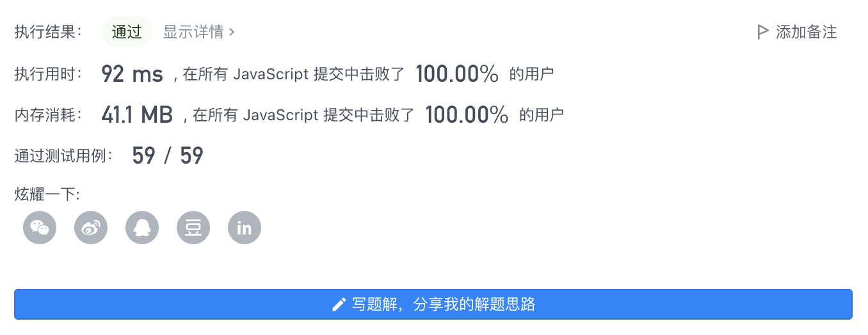Select the 41.1 MB memory value

(x=137, y=115)
